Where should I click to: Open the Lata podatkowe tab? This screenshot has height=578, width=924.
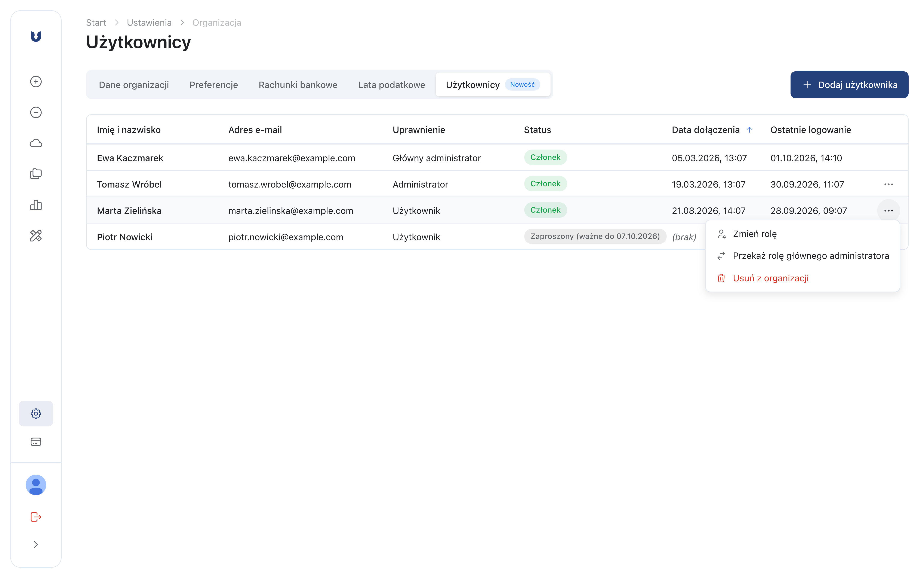click(x=391, y=85)
